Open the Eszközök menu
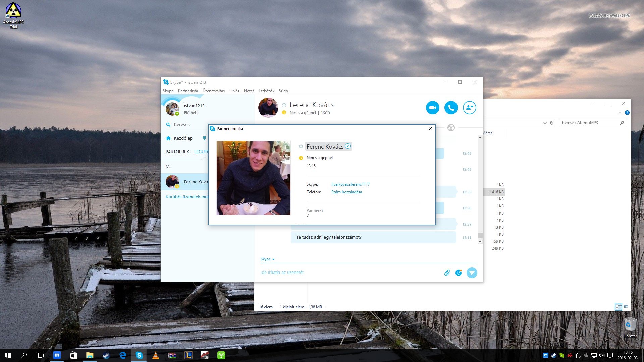The image size is (644, 362). (x=266, y=91)
